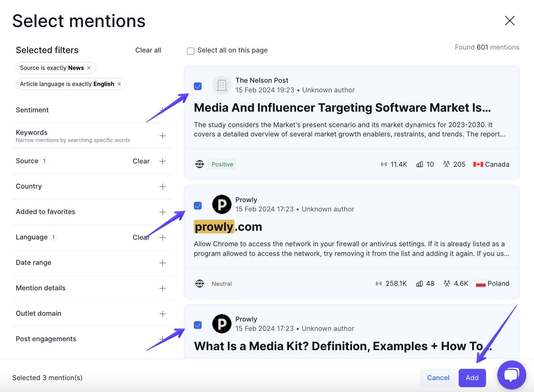Expand the Country filter
This screenshot has width=534, height=392.
163,187
